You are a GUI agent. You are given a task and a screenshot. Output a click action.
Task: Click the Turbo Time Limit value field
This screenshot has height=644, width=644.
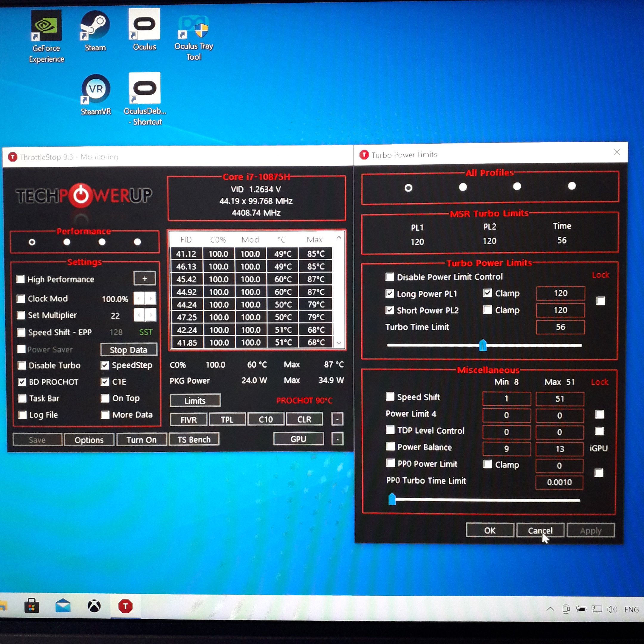tap(560, 327)
